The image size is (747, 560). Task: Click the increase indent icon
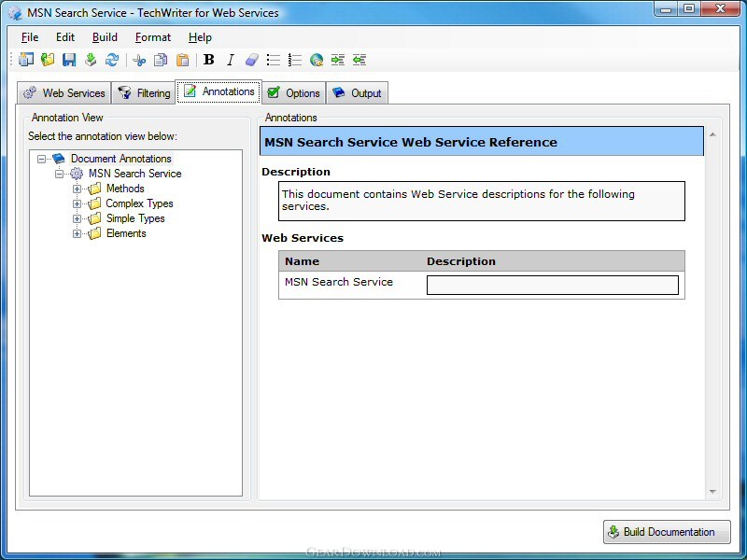338,60
